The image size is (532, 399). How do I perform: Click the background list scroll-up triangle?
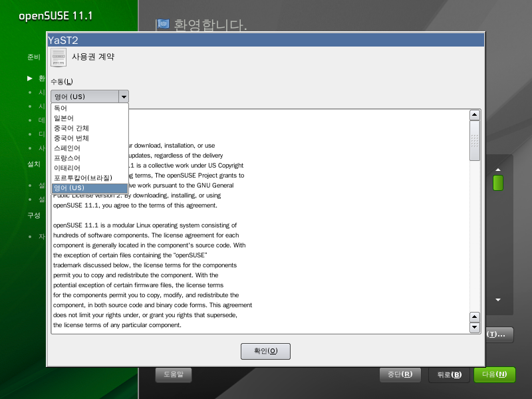498,170
